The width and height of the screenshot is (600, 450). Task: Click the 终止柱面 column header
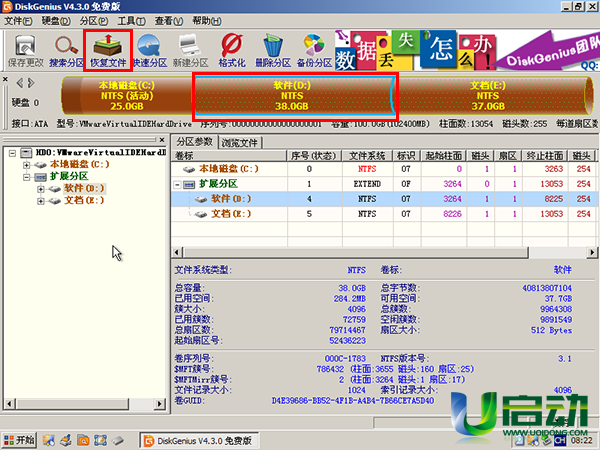545,156
